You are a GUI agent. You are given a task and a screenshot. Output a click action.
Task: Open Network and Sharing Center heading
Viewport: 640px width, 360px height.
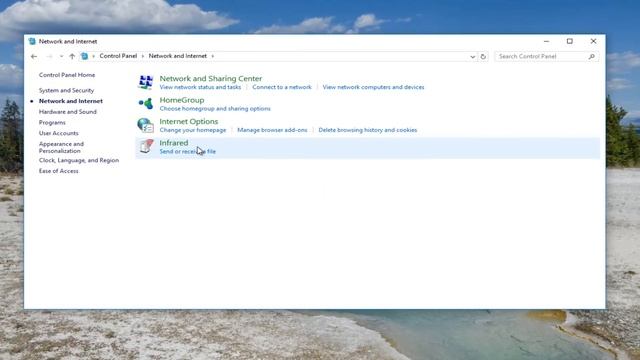pyautogui.click(x=211, y=78)
